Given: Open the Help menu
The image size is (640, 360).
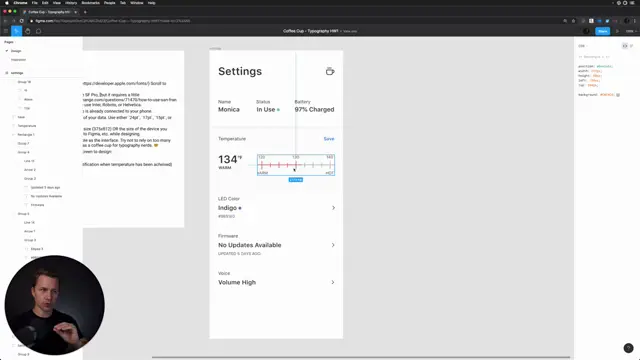Looking at the screenshot, I should tap(151, 3).
